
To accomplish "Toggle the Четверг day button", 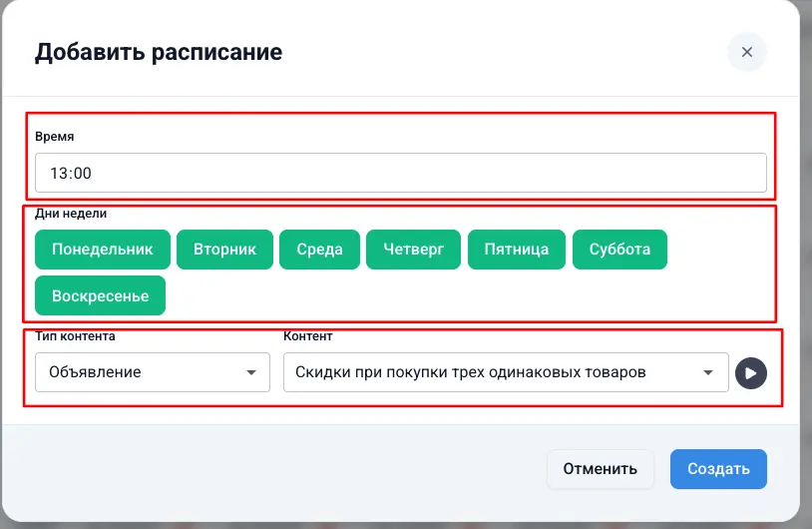I will click(x=413, y=250).
